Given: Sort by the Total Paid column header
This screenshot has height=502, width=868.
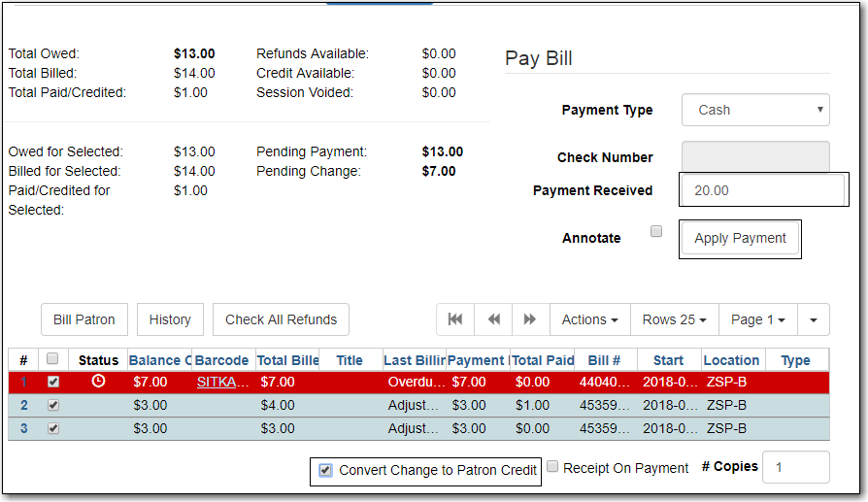Looking at the screenshot, I should [543, 360].
